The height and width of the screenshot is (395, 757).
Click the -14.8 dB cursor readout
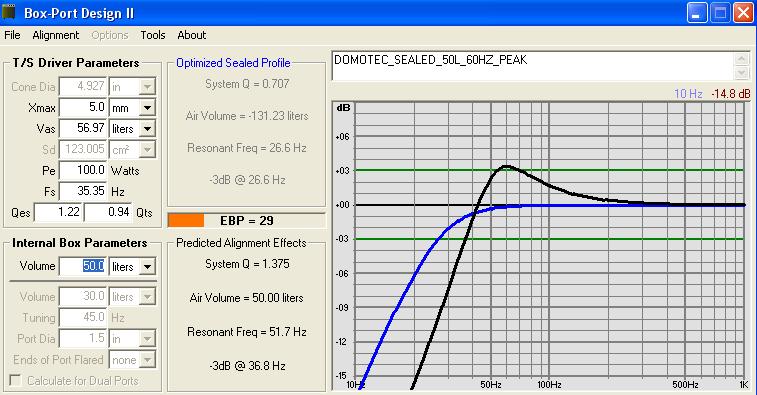tap(731, 94)
